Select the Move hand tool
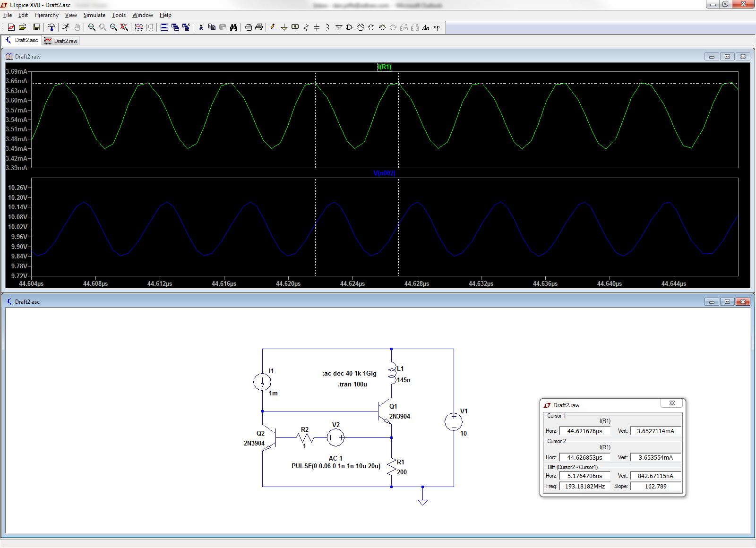Viewport: 756px width, 548px height. tap(361, 27)
